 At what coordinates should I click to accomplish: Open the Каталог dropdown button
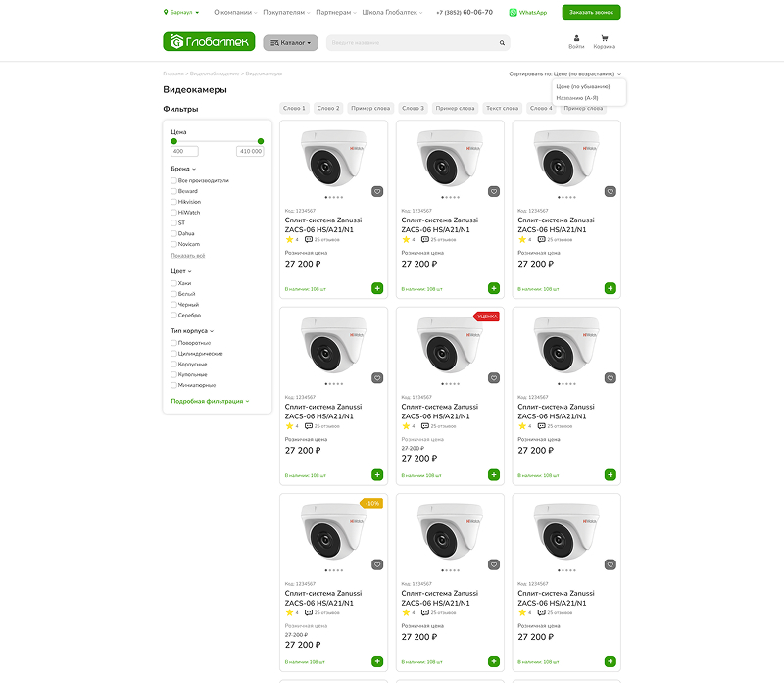(x=290, y=43)
